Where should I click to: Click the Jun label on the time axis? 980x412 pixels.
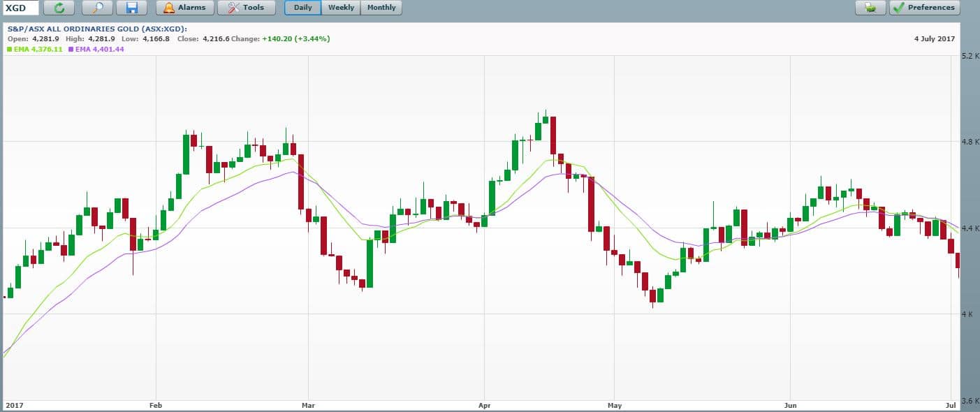coord(791,405)
